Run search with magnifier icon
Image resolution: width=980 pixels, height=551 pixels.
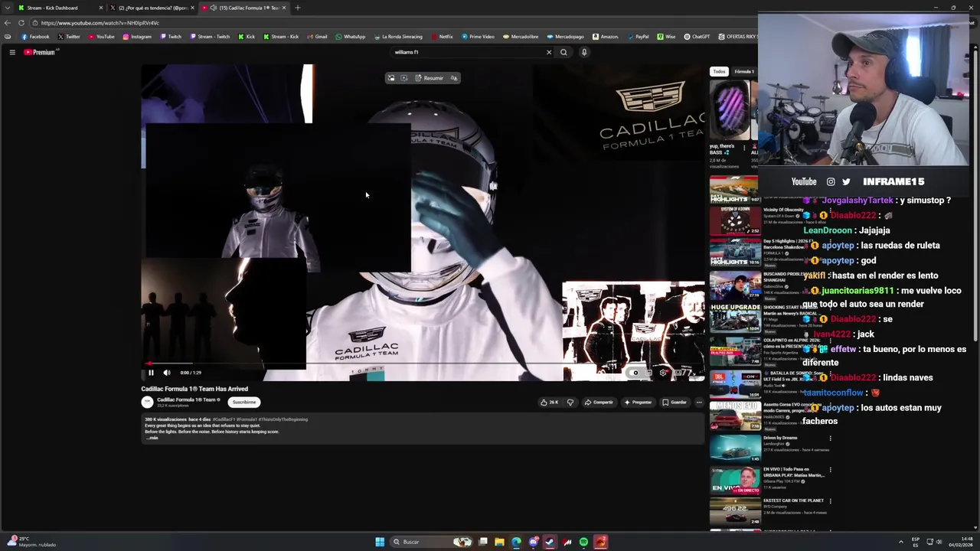click(563, 52)
